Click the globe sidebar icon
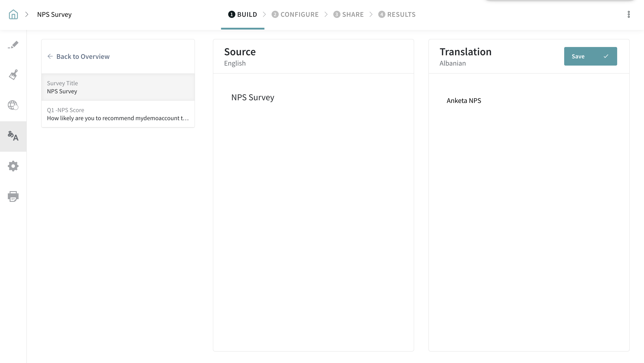Viewport: 644px width, 363px height. (x=13, y=105)
